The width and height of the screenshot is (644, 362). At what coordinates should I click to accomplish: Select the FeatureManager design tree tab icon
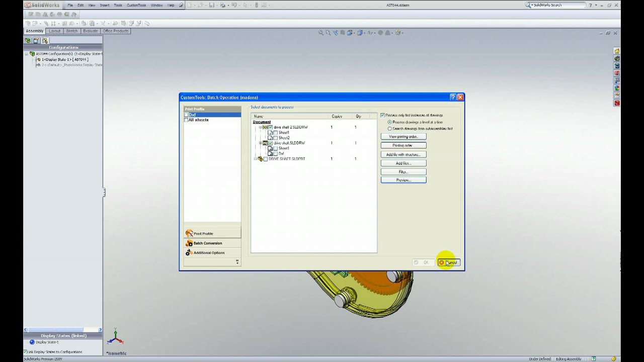click(28, 40)
